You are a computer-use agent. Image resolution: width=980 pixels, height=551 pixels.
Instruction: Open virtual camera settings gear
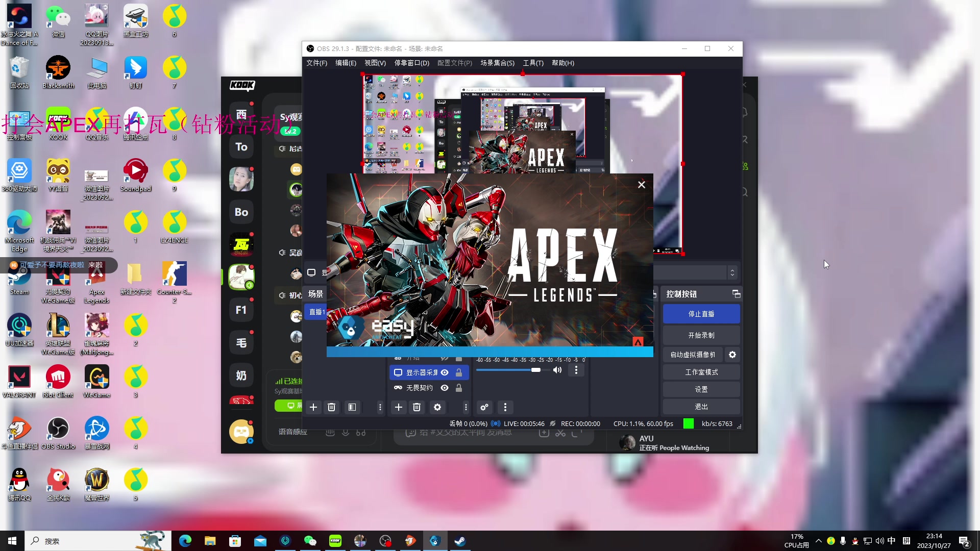click(732, 355)
